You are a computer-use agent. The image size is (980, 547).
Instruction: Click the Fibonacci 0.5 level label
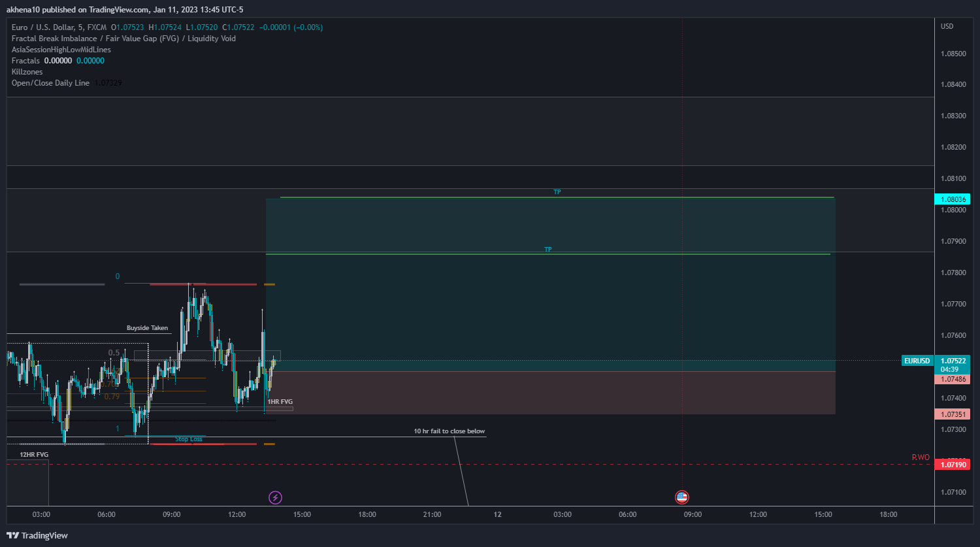(x=114, y=353)
